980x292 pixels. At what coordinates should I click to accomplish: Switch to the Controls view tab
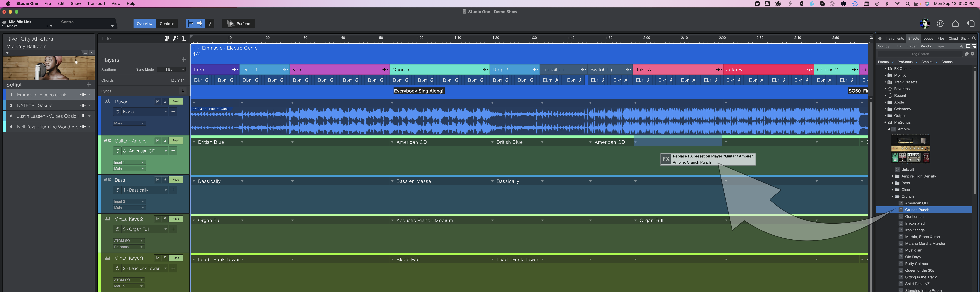pos(167,24)
